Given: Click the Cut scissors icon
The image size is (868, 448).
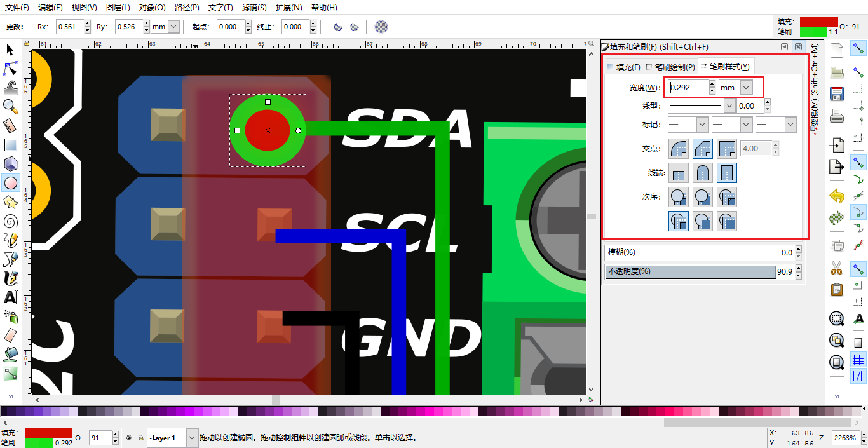Looking at the screenshot, I should click(x=837, y=268).
